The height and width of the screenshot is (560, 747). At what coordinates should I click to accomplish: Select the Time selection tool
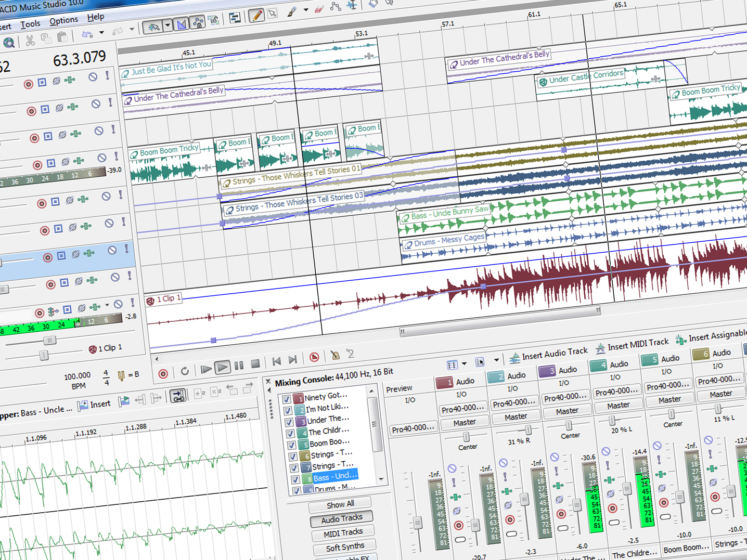click(x=352, y=5)
